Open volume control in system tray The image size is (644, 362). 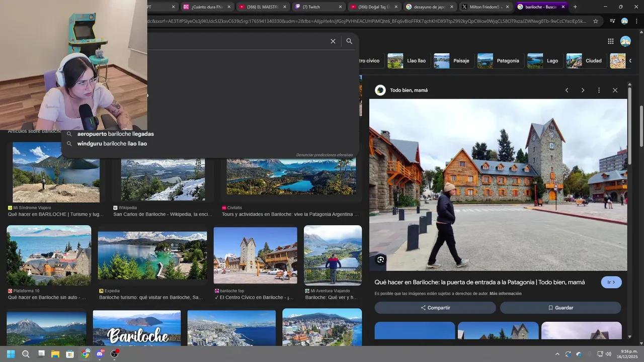tap(608, 354)
